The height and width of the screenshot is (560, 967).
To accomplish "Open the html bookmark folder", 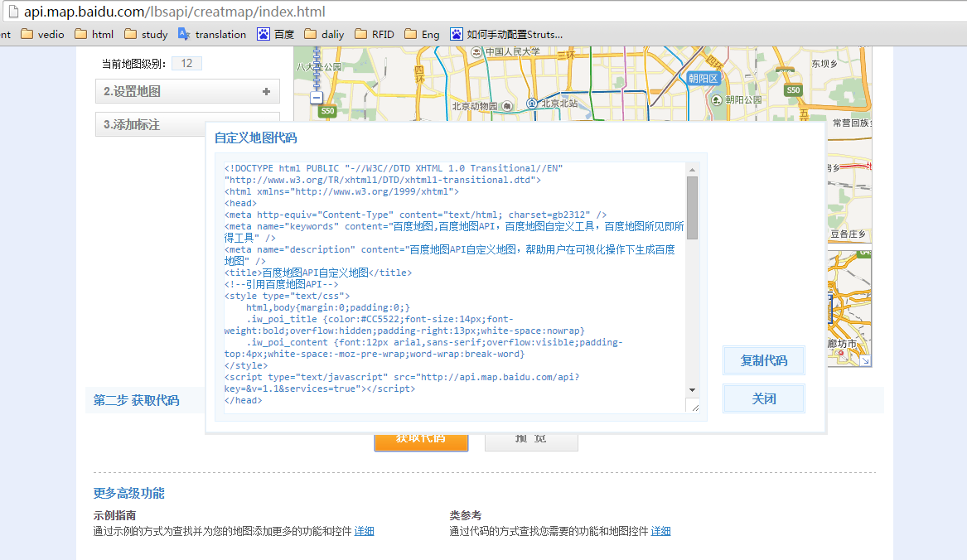I will click(94, 35).
